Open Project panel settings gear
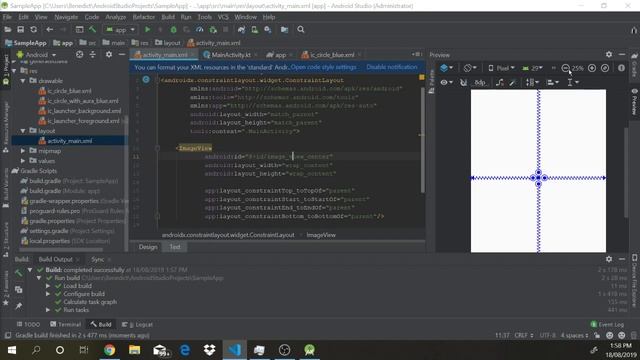 click(109, 54)
